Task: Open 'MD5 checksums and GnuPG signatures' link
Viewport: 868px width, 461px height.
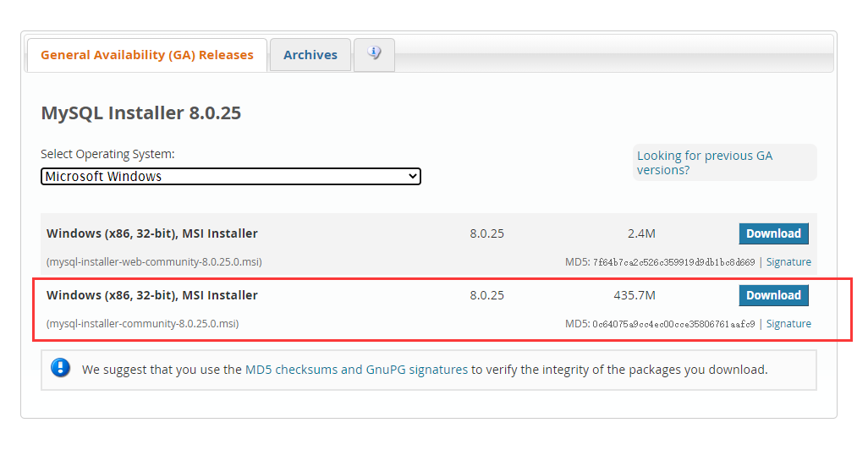Action: 356,370
